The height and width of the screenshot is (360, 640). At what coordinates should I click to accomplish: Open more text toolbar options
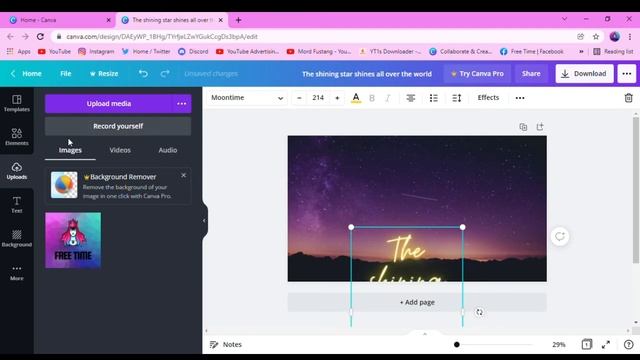coord(520,98)
